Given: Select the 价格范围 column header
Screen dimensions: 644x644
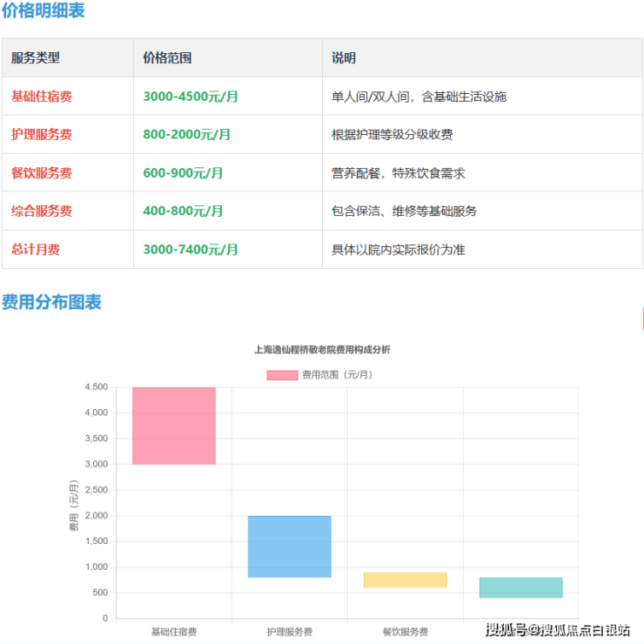Looking at the screenshot, I should pos(167,58).
